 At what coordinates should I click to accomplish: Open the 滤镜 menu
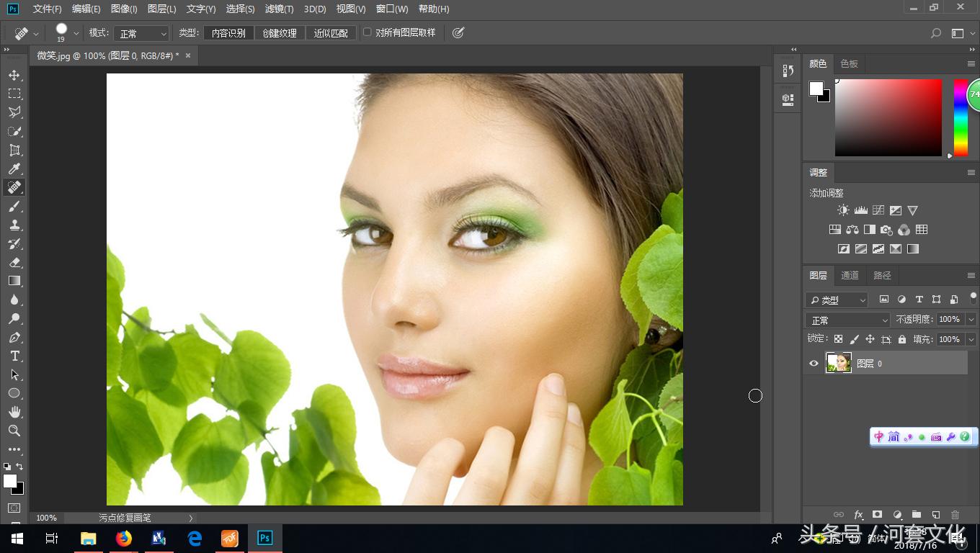click(x=279, y=9)
